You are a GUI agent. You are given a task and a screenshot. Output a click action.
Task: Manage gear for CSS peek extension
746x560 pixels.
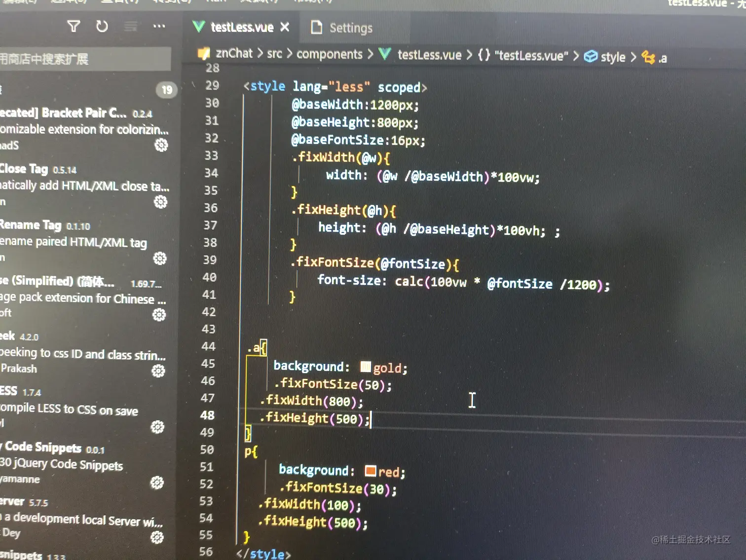click(x=158, y=371)
